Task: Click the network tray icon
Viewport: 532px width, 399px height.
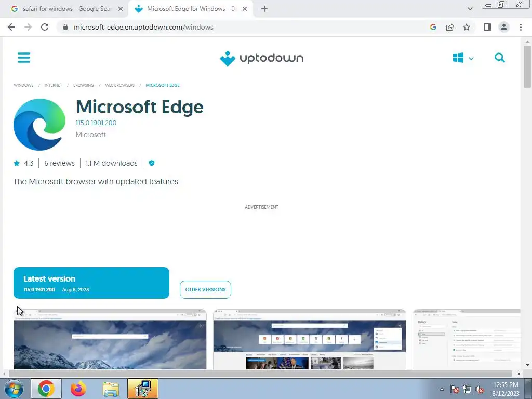Action: [467, 390]
